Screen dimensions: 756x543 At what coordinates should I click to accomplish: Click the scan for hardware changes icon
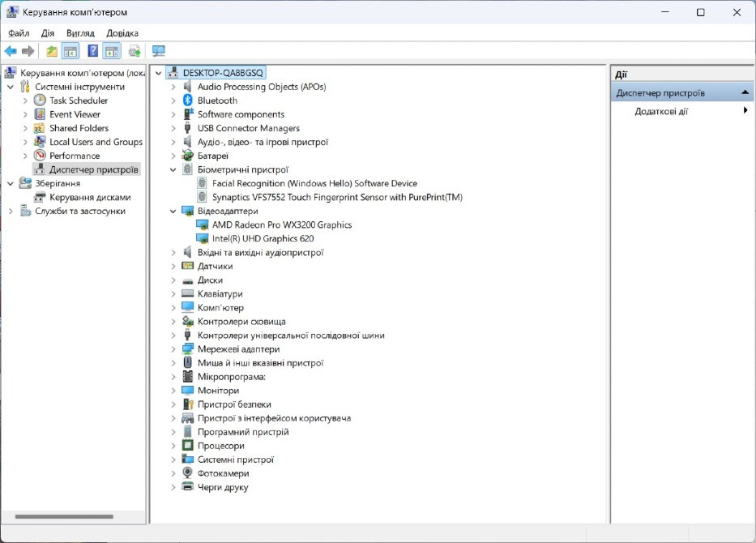point(158,51)
